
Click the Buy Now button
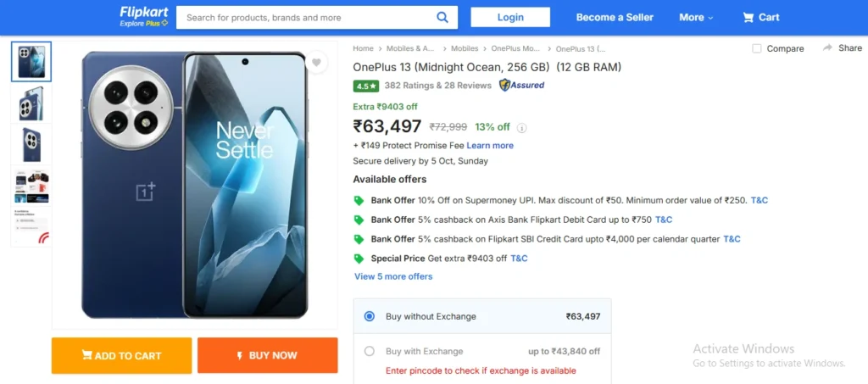click(x=268, y=355)
